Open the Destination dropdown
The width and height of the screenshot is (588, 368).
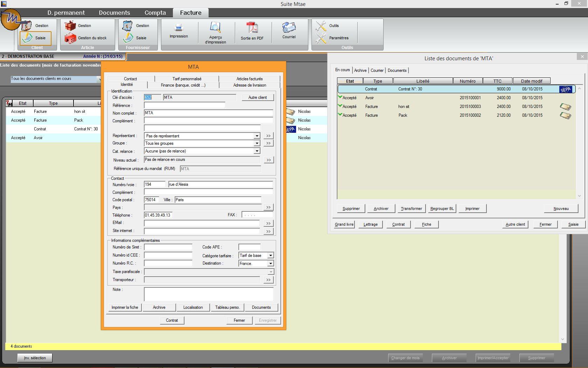[x=271, y=264]
